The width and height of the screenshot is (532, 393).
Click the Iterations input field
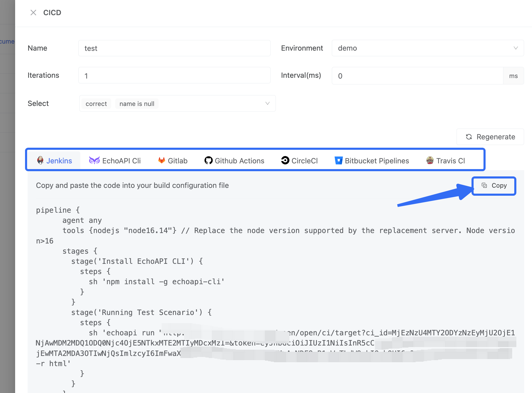click(174, 75)
